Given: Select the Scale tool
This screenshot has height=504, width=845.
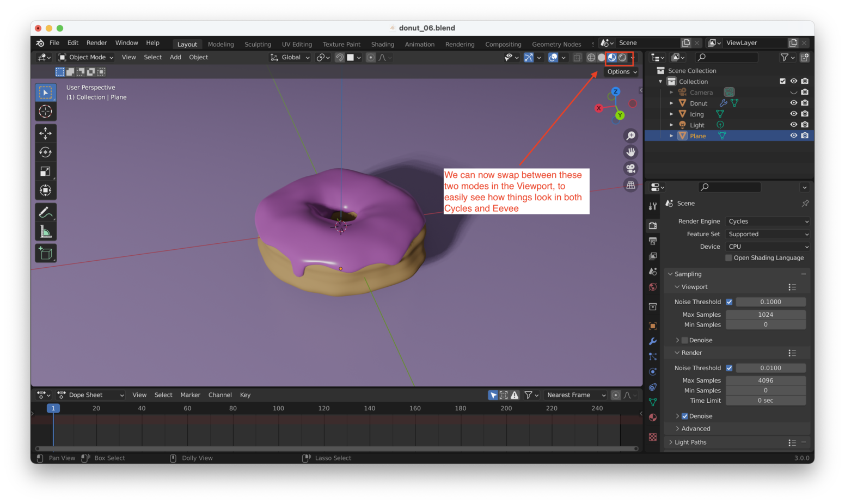Looking at the screenshot, I should pos(46,171).
